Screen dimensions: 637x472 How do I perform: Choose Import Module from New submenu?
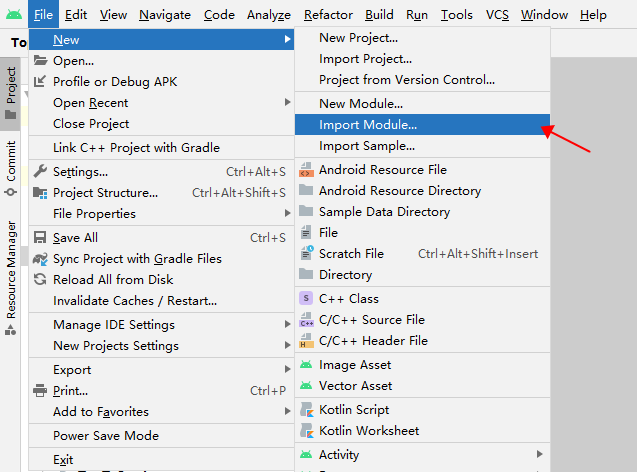click(x=368, y=125)
